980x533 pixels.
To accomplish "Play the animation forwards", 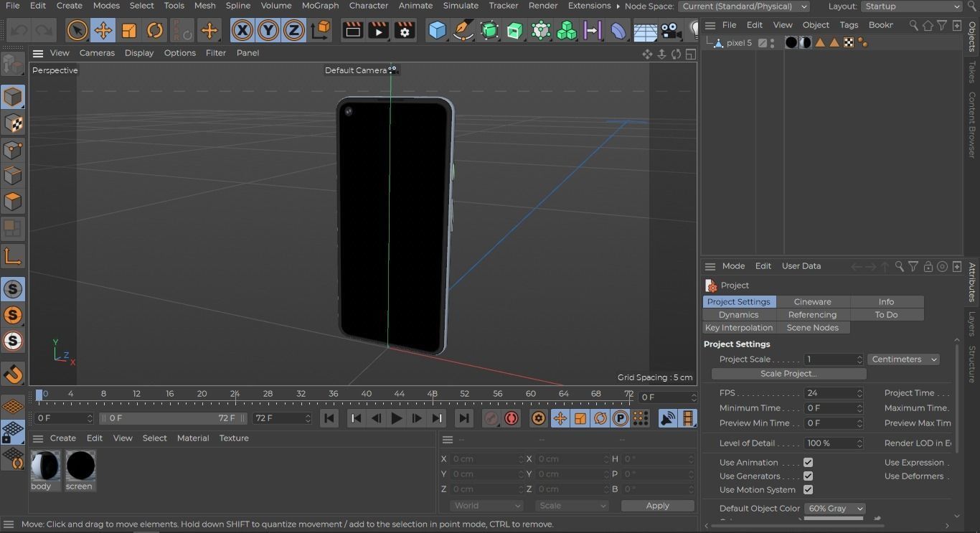I will pyautogui.click(x=396, y=418).
